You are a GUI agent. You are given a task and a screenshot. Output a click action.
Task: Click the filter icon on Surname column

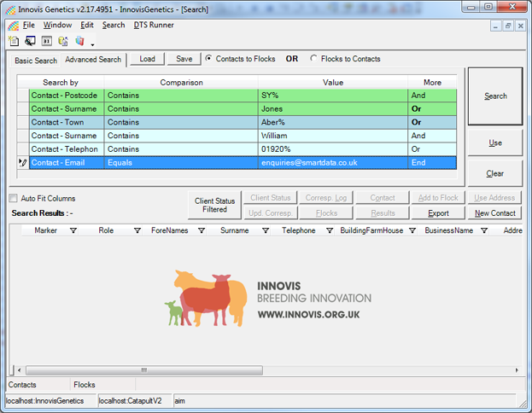(261, 230)
